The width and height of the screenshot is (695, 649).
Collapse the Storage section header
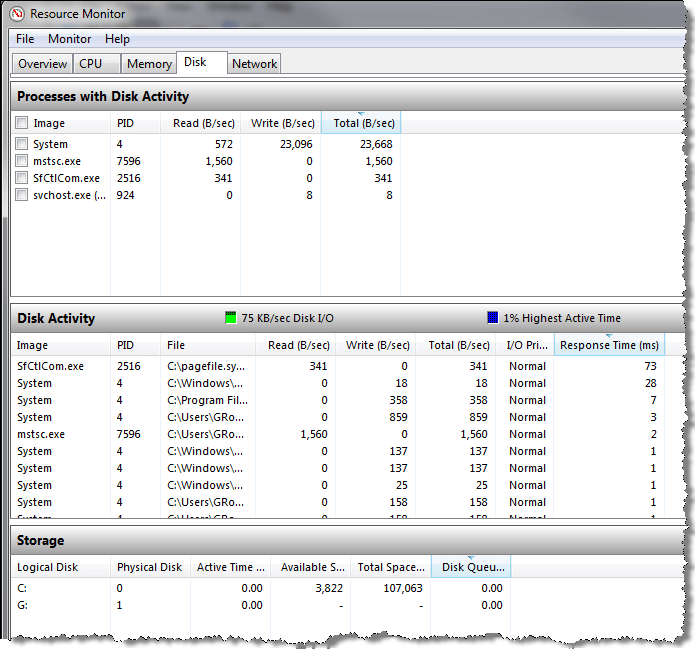coord(348,540)
